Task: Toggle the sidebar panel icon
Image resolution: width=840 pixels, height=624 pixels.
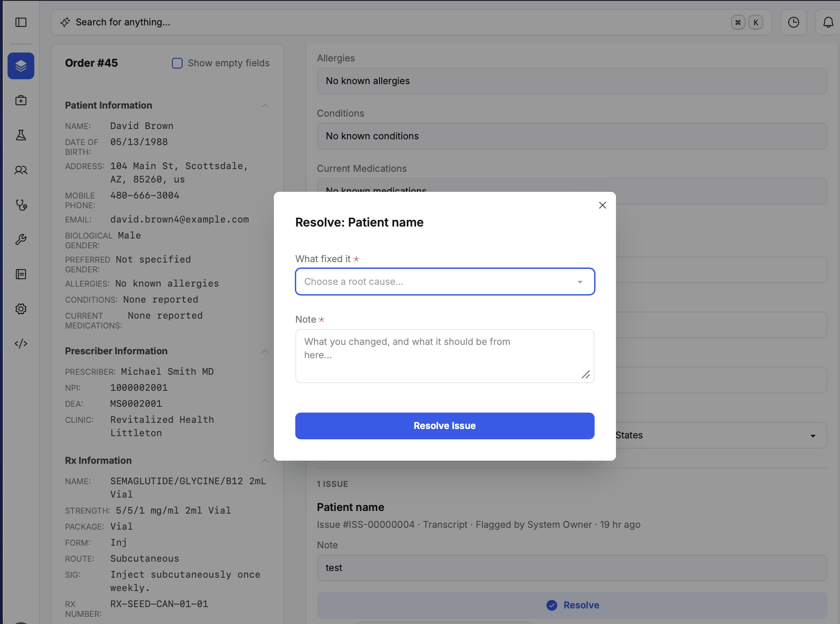Action: (21, 22)
